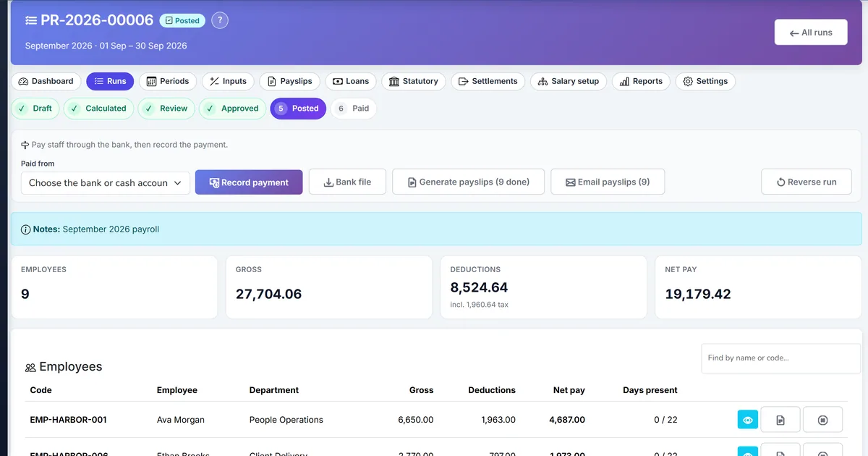Click the Employees count card
Image resolution: width=868 pixels, height=456 pixels.
(x=114, y=287)
